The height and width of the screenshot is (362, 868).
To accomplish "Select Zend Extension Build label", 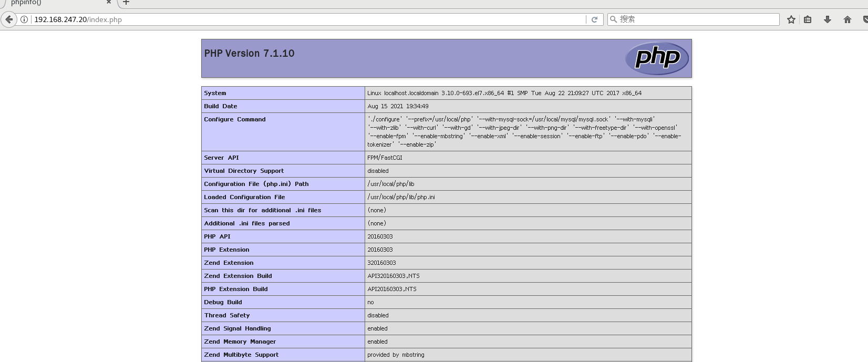I will [238, 276].
